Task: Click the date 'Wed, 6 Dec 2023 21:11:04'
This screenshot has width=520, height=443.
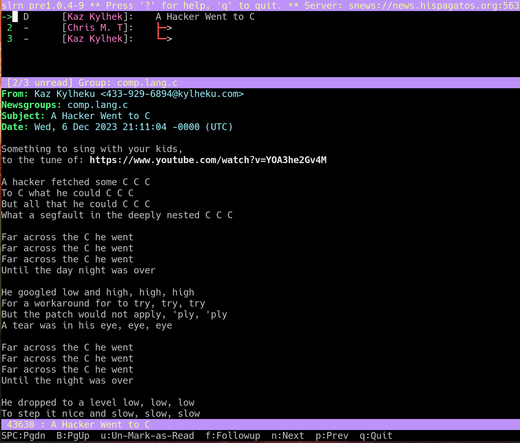Action: 100,127
